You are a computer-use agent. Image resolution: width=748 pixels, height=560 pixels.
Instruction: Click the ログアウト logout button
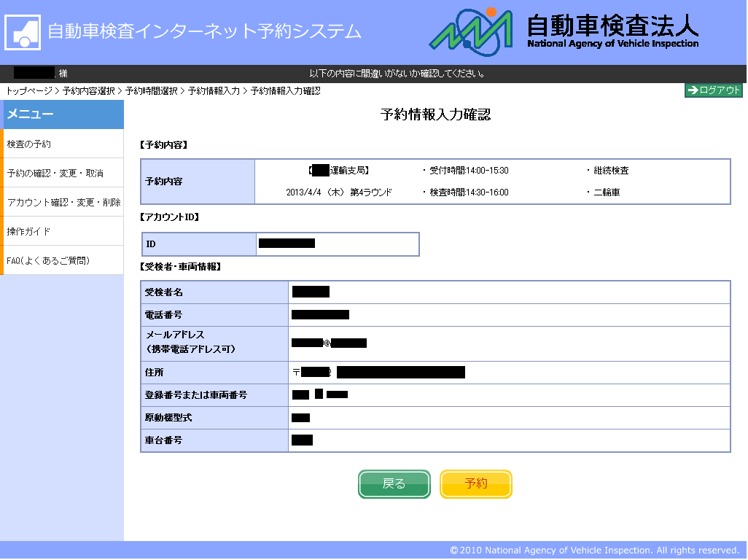click(x=713, y=90)
